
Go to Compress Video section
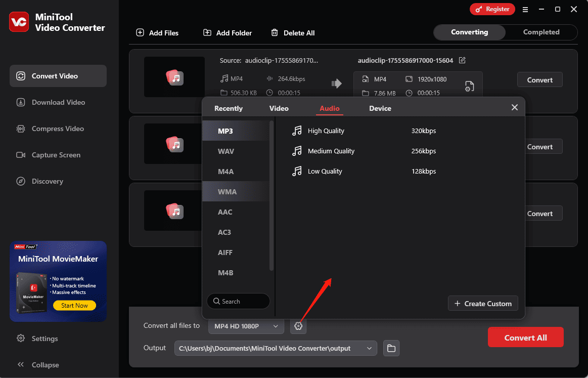coord(58,129)
